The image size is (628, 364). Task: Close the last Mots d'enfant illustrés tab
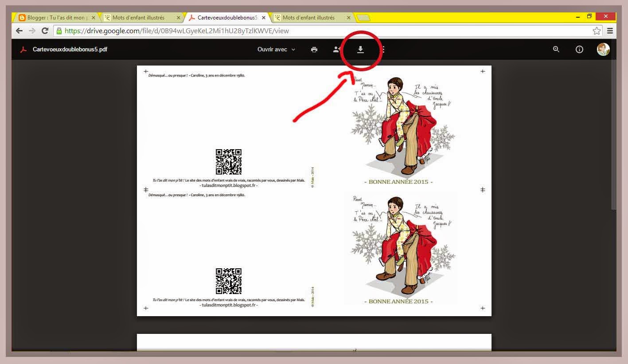348,18
